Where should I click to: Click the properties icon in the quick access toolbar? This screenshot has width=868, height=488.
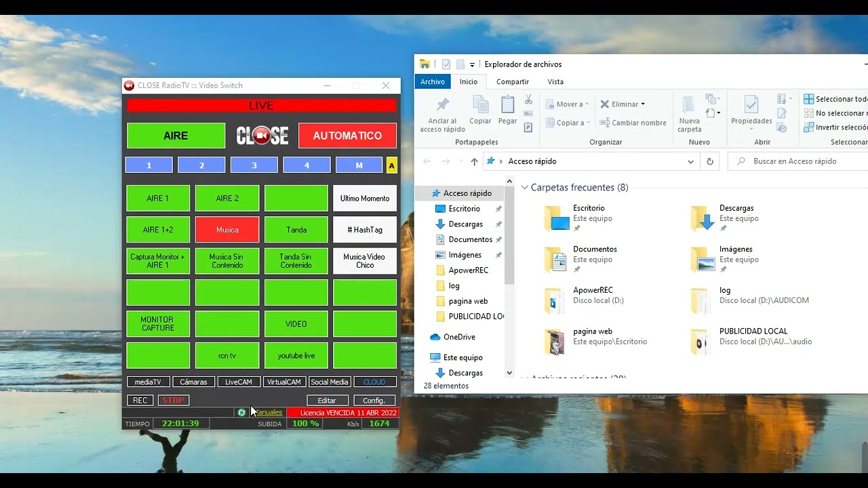pos(446,64)
